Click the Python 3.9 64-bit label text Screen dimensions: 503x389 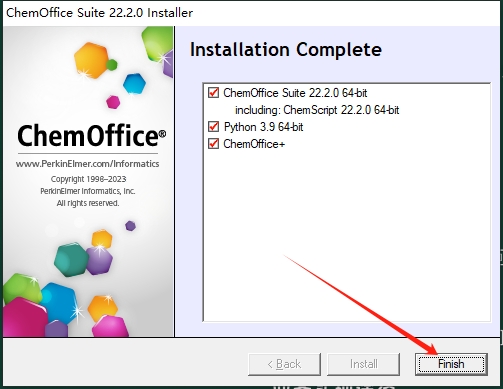[x=263, y=127]
